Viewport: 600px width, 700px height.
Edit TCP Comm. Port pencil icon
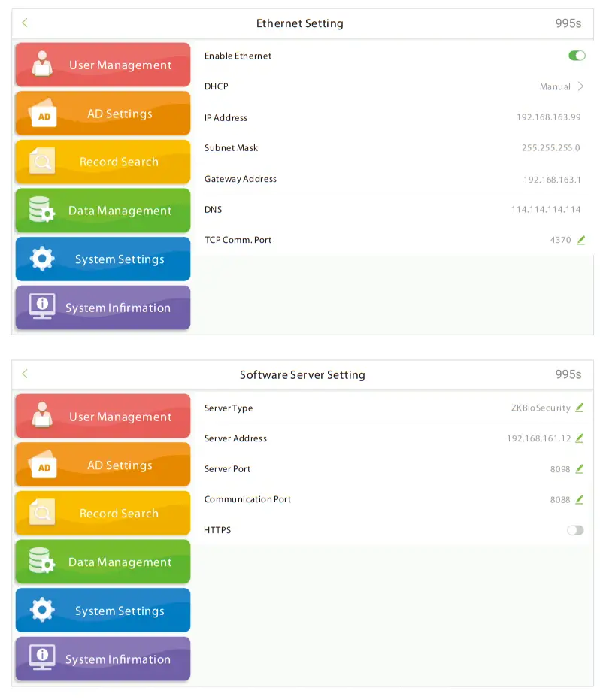[580, 240]
